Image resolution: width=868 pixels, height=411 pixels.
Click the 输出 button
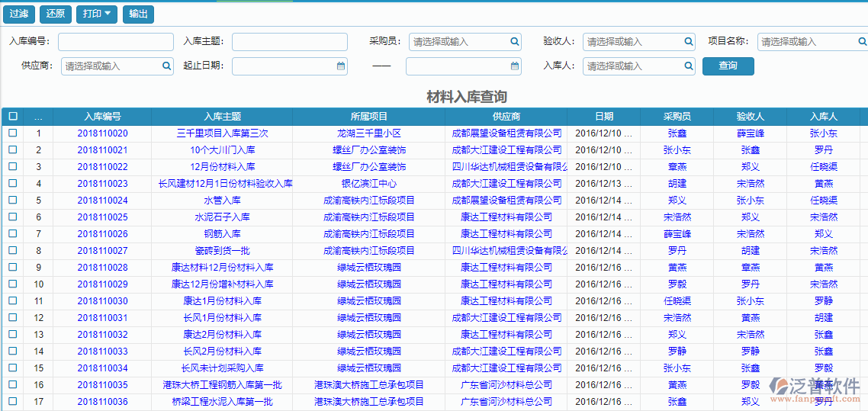[x=138, y=14]
